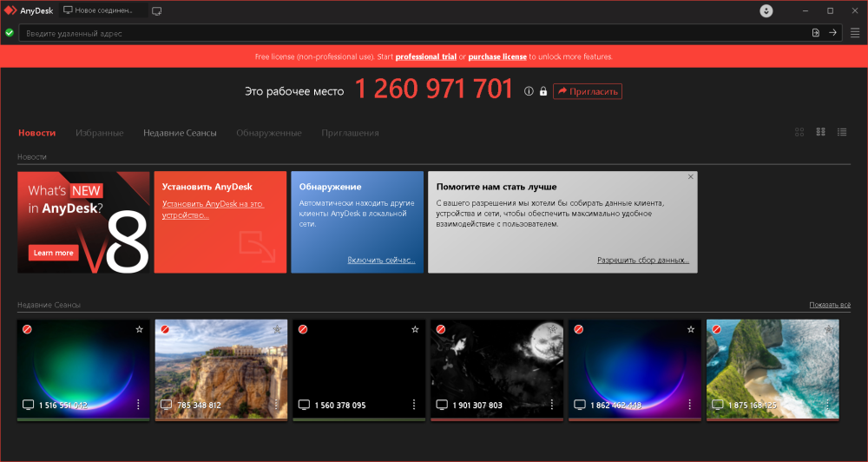Open options menu for session 1 901 307 803

point(552,405)
